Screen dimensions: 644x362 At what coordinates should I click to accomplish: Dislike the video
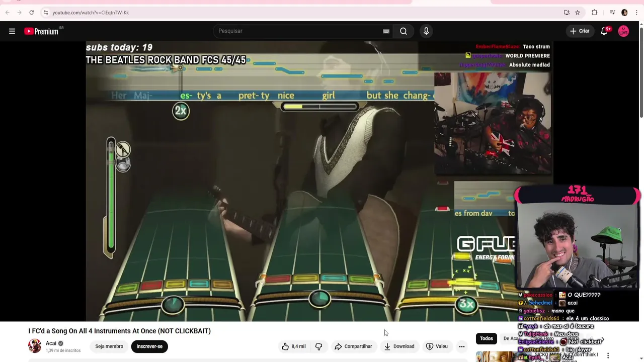click(x=318, y=346)
